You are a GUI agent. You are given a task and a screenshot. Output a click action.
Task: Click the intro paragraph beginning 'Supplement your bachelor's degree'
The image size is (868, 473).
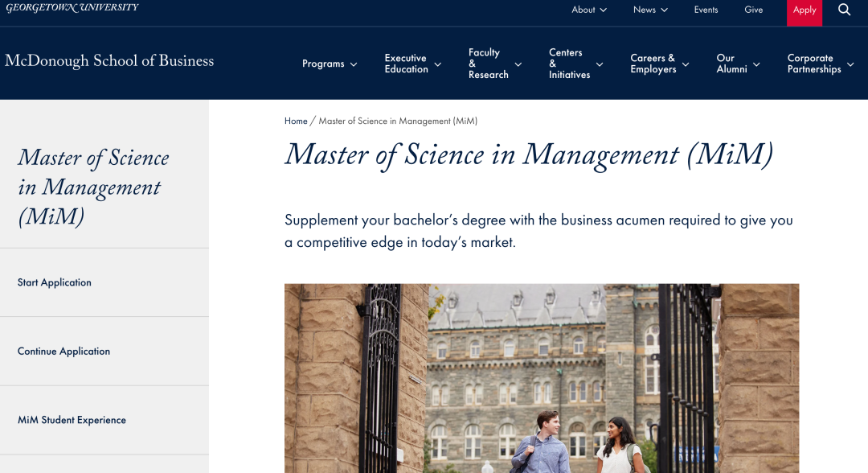[x=538, y=231]
